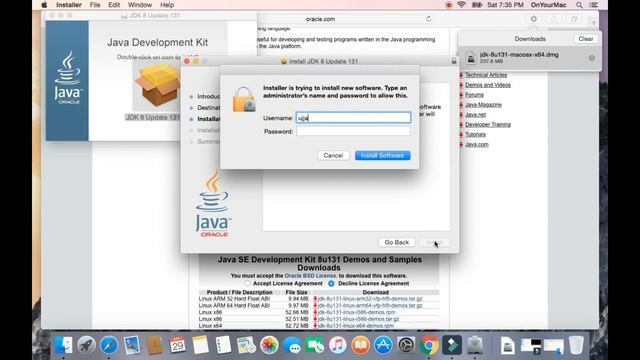Open Launchpad rocket icon in Dock

click(87, 345)
